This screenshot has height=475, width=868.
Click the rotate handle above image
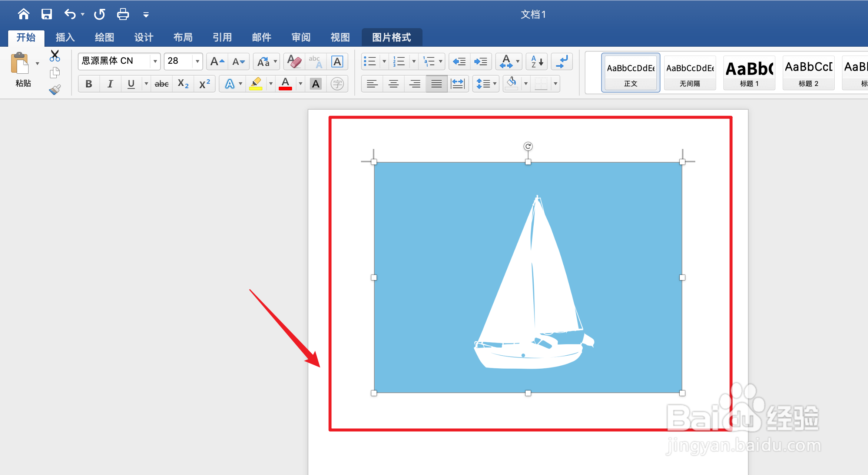tap(528, 146)
